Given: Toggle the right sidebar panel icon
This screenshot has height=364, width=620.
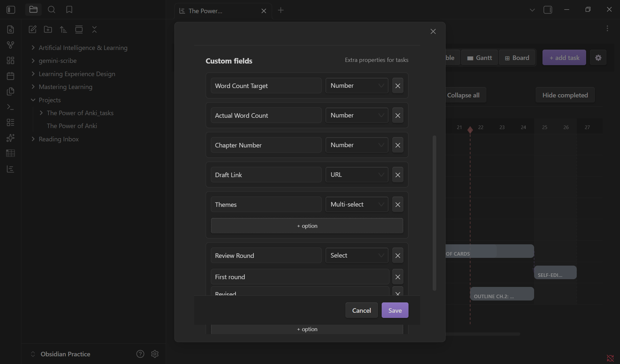Looking at the screenshot, I should [548, 10].
